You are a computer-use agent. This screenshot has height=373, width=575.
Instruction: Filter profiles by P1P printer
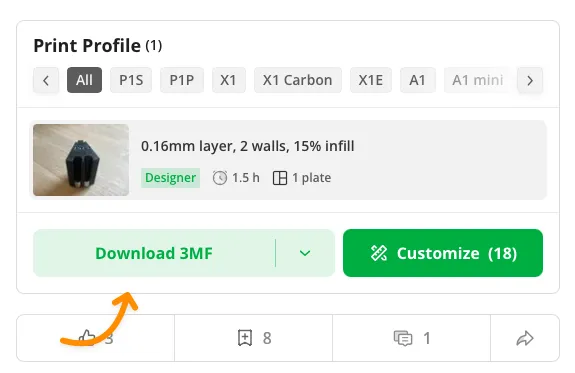point(182,80)
